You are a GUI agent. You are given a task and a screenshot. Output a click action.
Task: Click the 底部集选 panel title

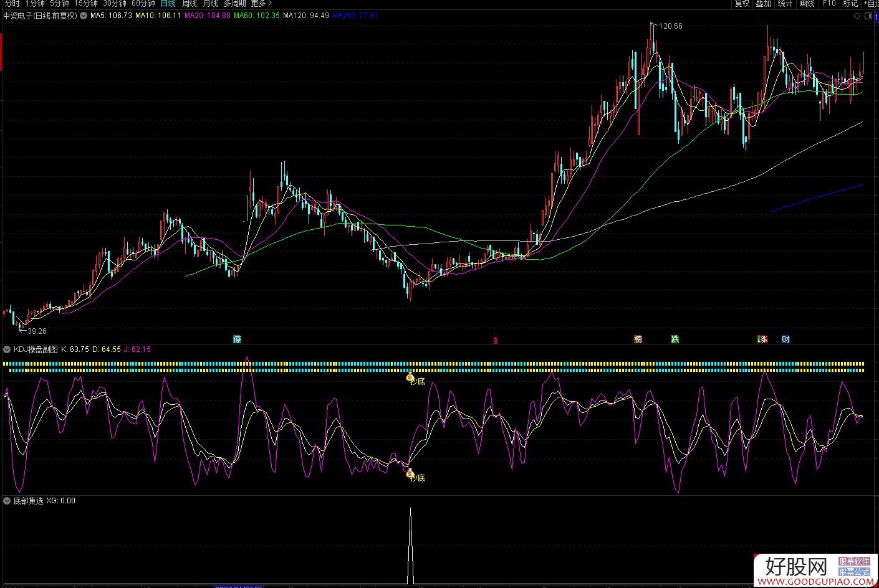pyautogui.click(x=28, y=501)
